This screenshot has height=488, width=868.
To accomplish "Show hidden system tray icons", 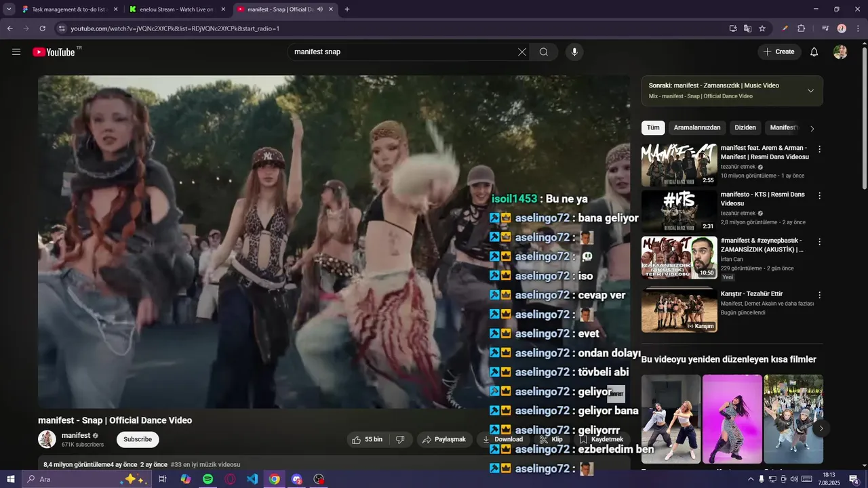I will (x=750, y=479).
